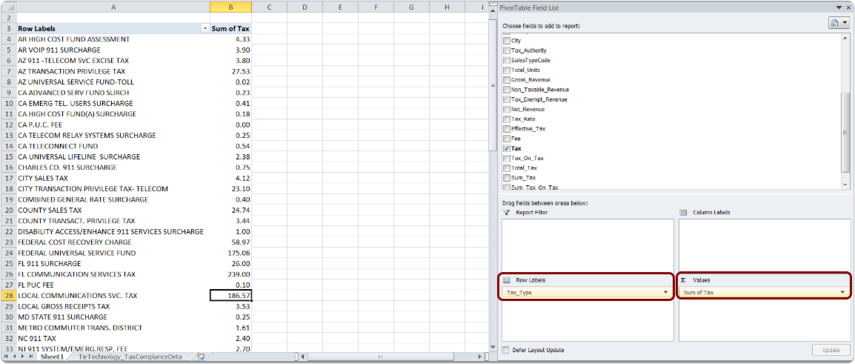The width and height of the screenshot is (855, 364).
Task: Insert a new worksheet icon
Action: coord(201,356)
